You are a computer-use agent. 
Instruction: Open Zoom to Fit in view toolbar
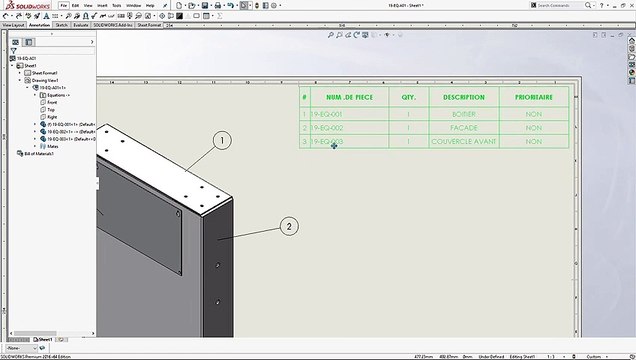point(331,35)
